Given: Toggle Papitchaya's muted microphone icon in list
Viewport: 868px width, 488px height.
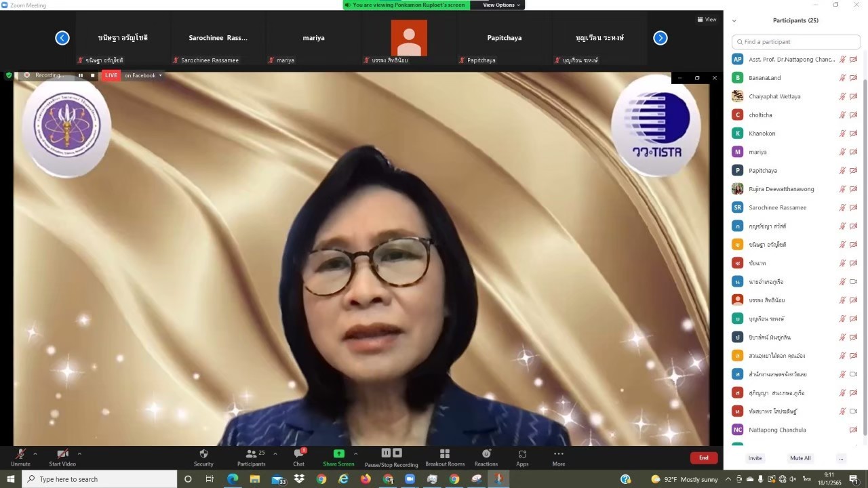Looking at the screenshot, I should pos(843,171).
